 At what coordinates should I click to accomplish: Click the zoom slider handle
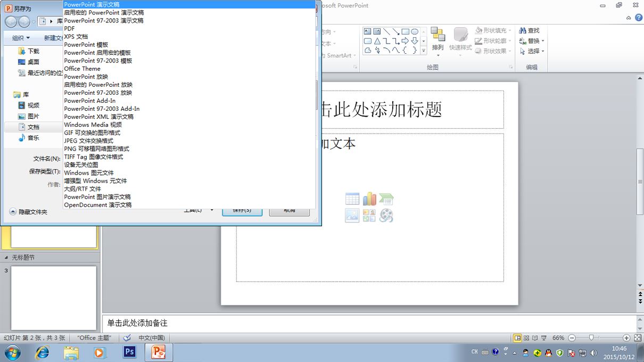pos(591,338)
